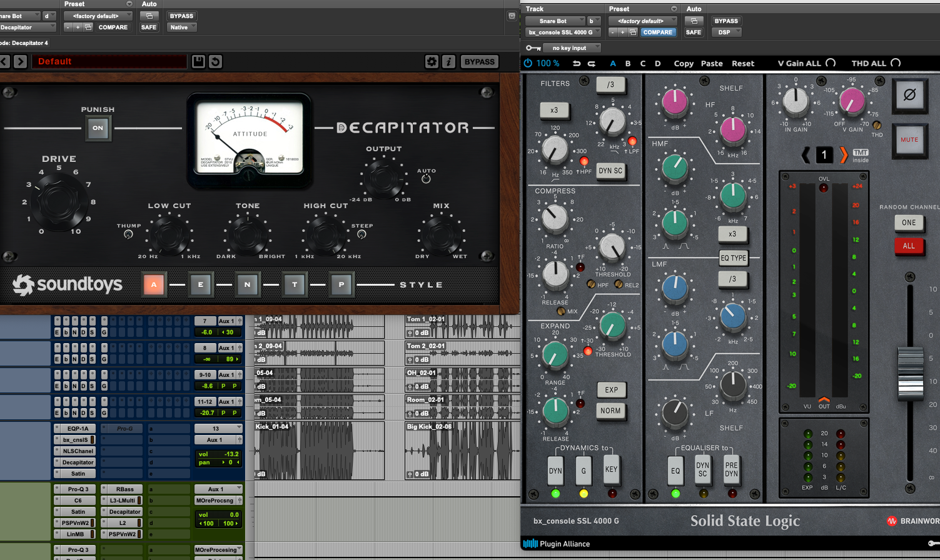This screenshot has height=560, width=940.
Task: Click the HMF x3 multiplier button
Action: [x=732, y=234]
